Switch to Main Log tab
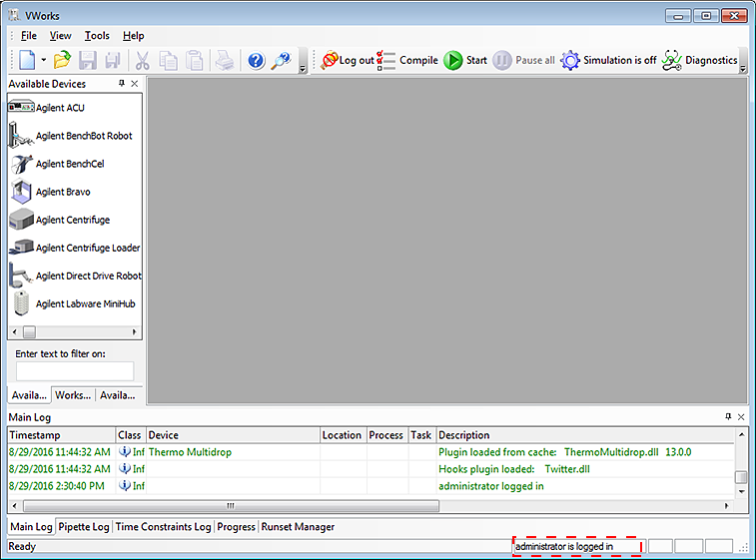The width and height of the screenshot is (756, 560). [x=31, y=527]
